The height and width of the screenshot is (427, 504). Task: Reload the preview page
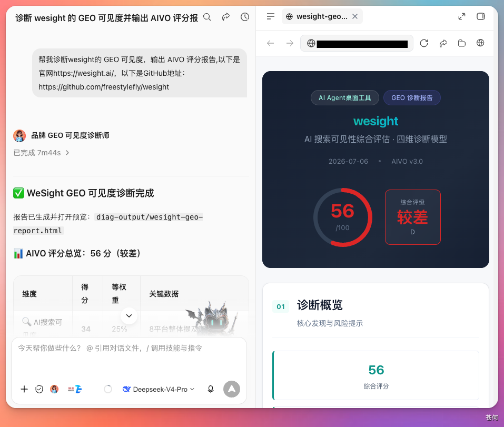pos(424,43)
